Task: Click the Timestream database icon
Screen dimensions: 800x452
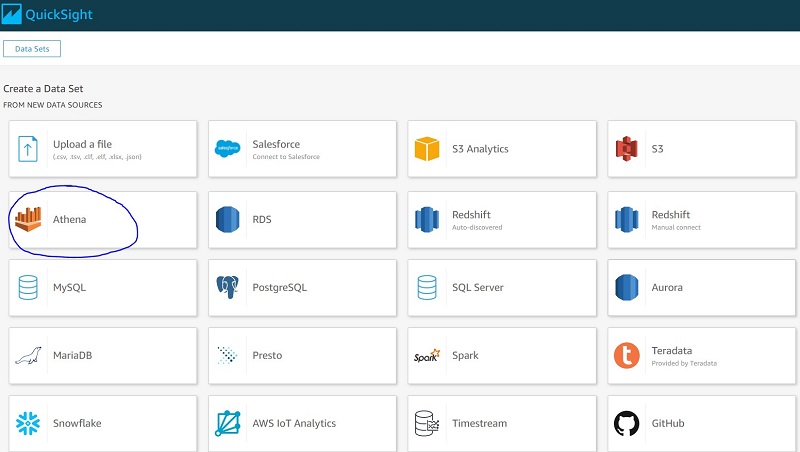Action: tap(427, 423)
